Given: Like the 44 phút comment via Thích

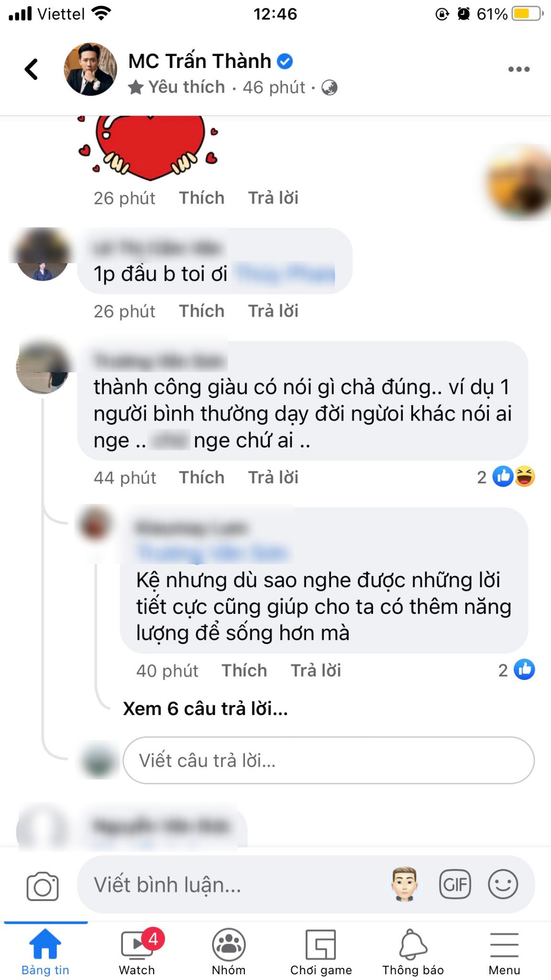Looking at the screenshot, I should [202, 478].
